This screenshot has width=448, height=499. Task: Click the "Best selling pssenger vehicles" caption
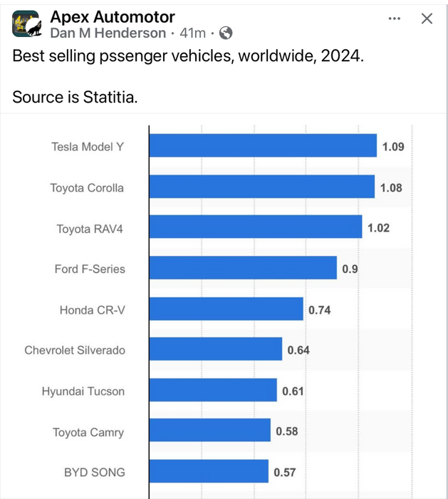click(188, 56)
